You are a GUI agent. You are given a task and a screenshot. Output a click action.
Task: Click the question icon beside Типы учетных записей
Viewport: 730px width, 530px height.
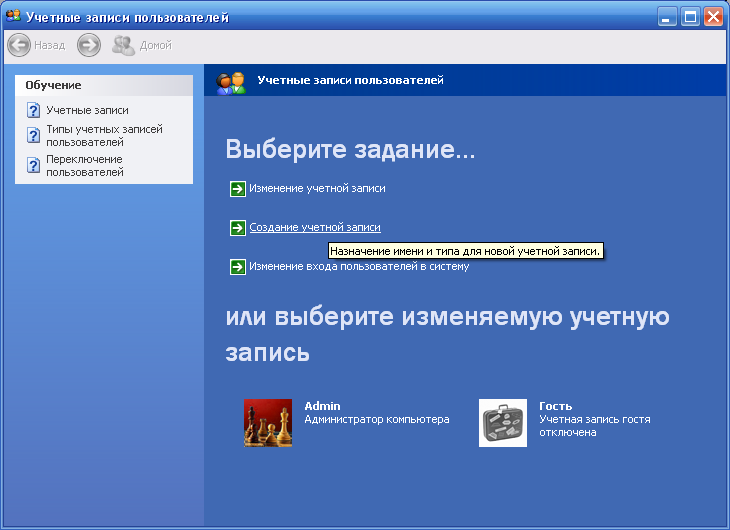click(x=34, y=136)
